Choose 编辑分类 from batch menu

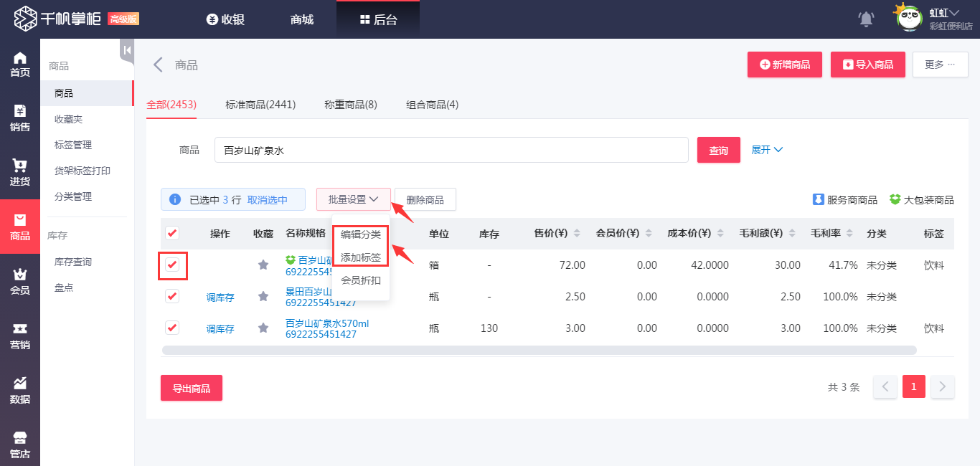pyautogui.click(x=360, y=234)
